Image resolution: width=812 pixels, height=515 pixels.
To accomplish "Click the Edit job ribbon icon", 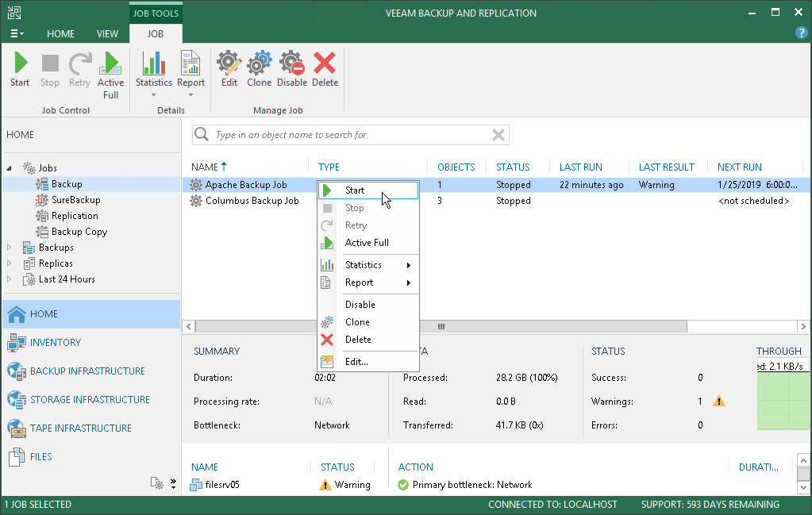I will pyautogui.click(x=229, y=69).
